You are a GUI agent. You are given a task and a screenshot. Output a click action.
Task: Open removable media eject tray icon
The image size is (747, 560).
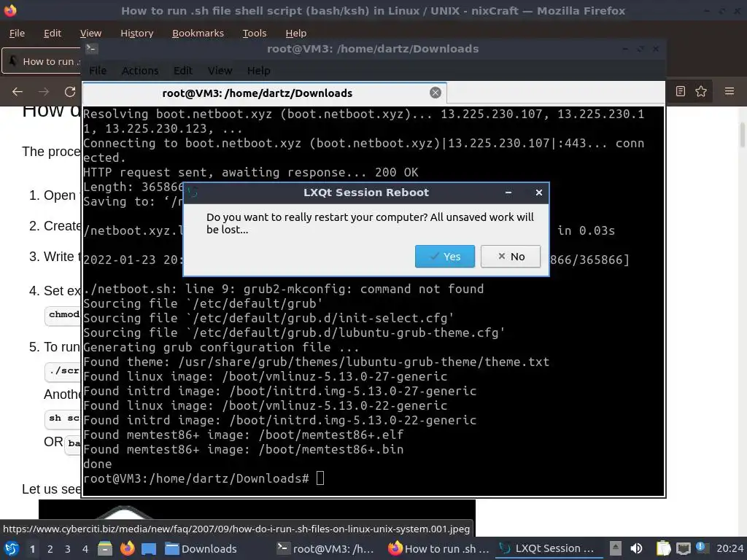pos(616,548)
